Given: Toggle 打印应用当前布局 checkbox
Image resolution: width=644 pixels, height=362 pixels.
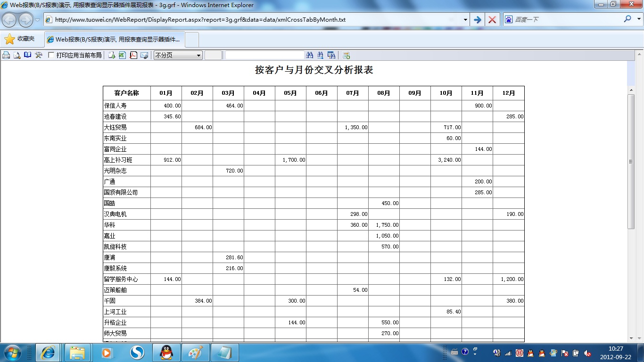Looking at the screenshot, I should [x=51, y=55].
